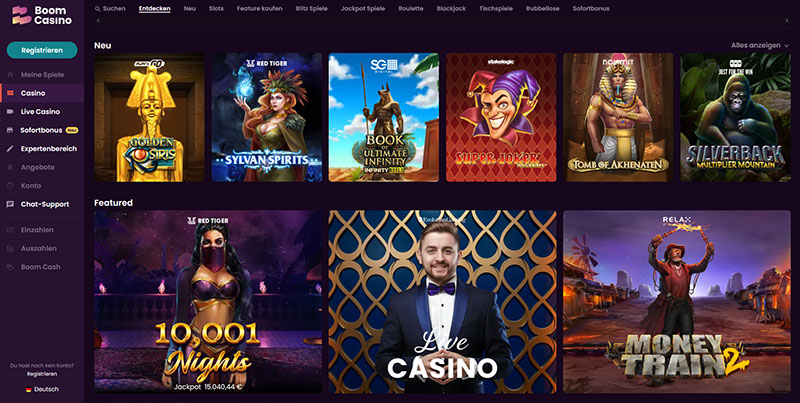Click the Expertenbereich pencil icon

point(10,149)
